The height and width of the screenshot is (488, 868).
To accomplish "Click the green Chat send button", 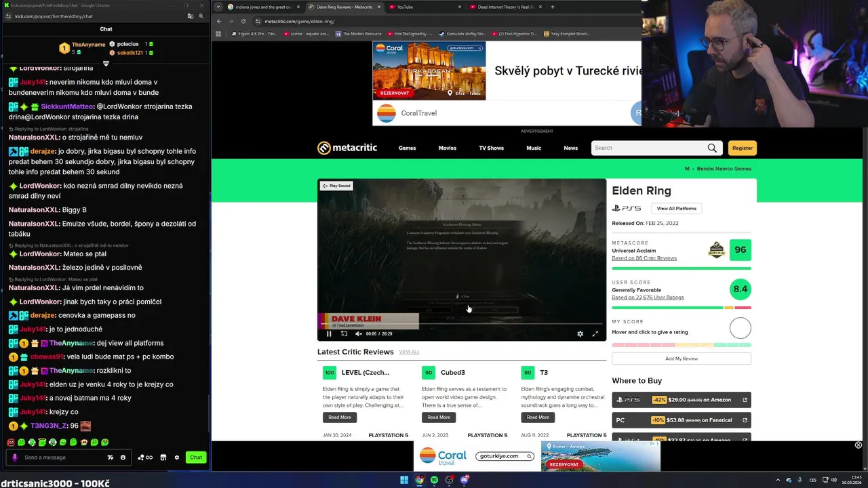I will [x=196, y=457].
